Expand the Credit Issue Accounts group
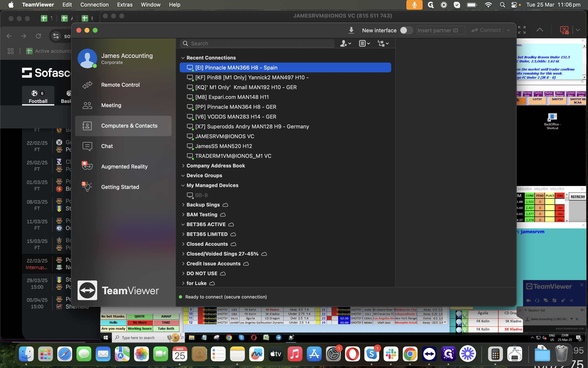The image size is (588, 368). (183, 264)
